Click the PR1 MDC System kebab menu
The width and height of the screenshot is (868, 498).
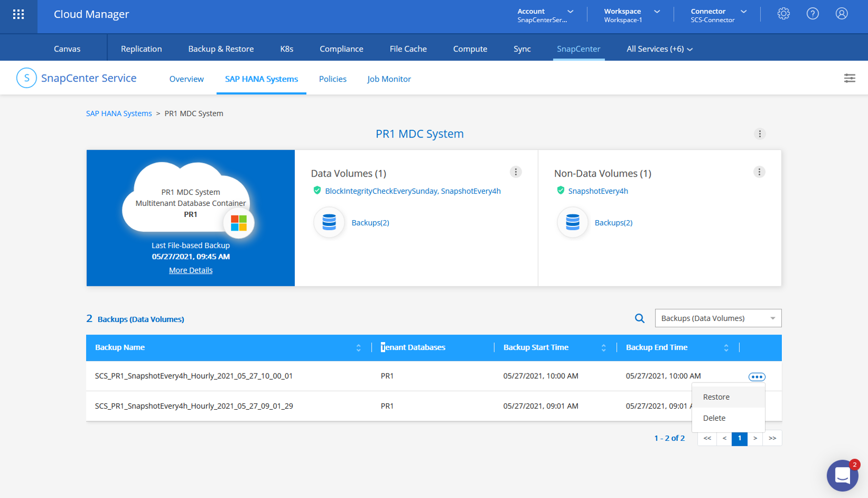coord(759,134)
